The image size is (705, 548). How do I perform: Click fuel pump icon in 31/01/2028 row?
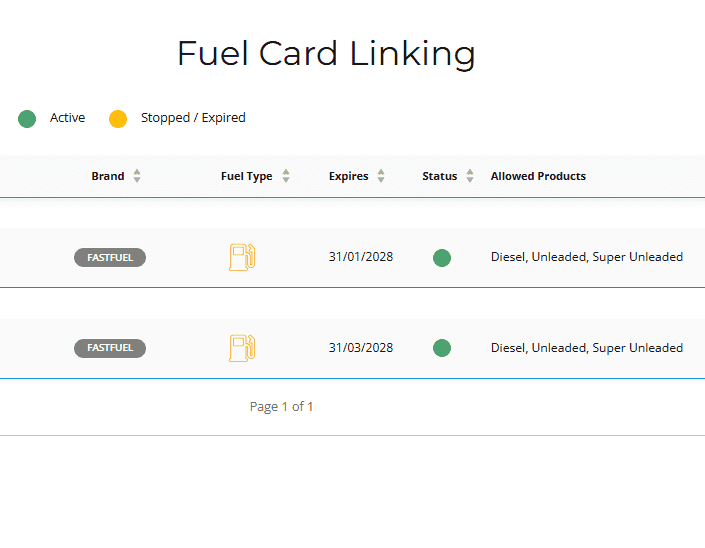tap(242, 257)
